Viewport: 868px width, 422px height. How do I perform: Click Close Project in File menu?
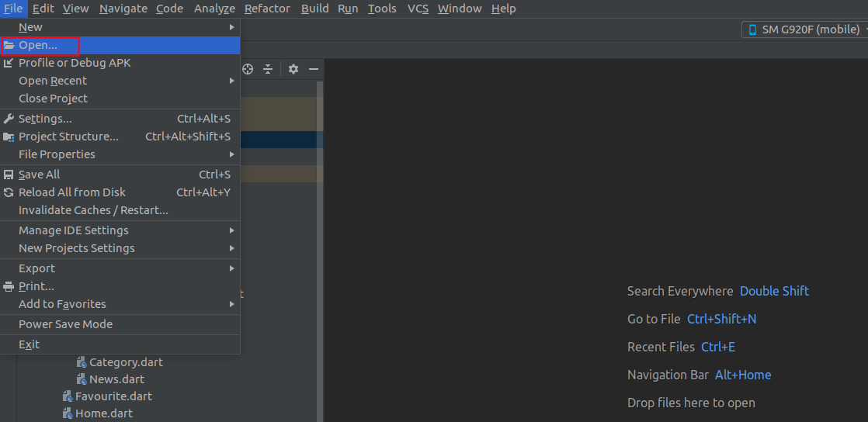click(x=53, y=99)
